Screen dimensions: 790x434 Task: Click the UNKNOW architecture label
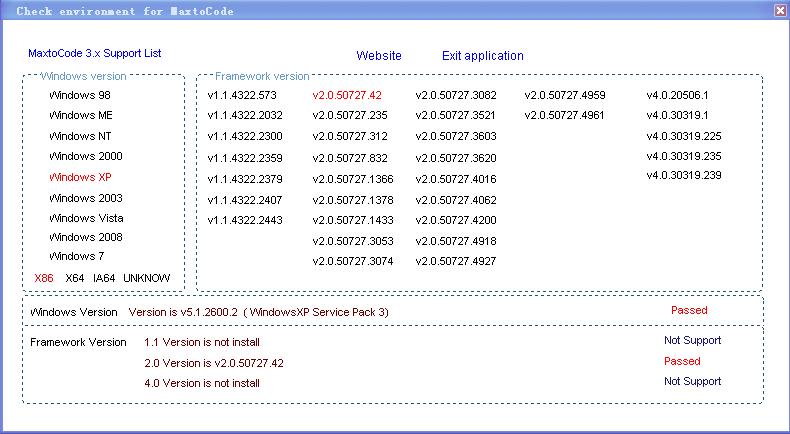tap(147, 278)
